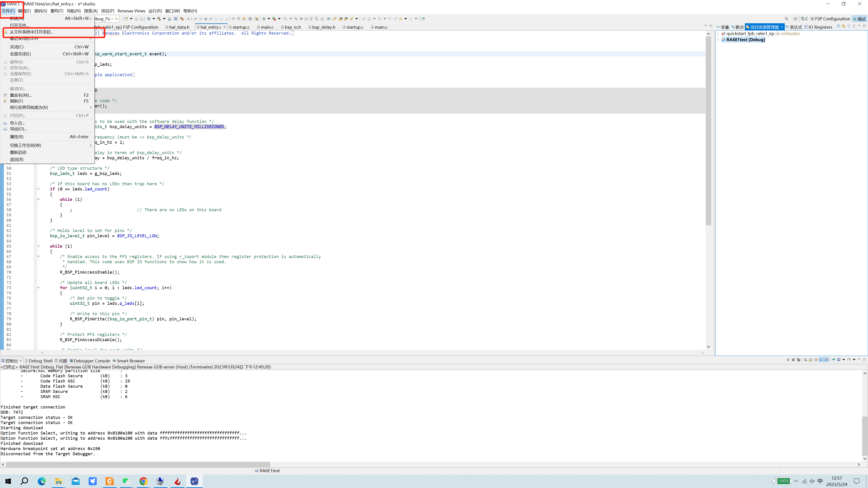Screen dimensions: 868x488
Task: Open project explorer view menu (three dots)
Action: [x=854, y=26]
